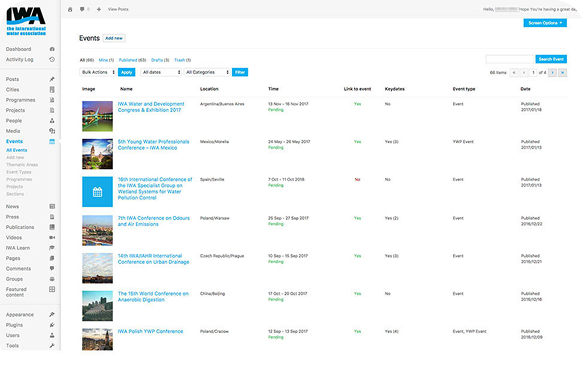The height and width of the screenshot is (372, 584).
Task: Open Event Types submenu item
Action: 19,172
